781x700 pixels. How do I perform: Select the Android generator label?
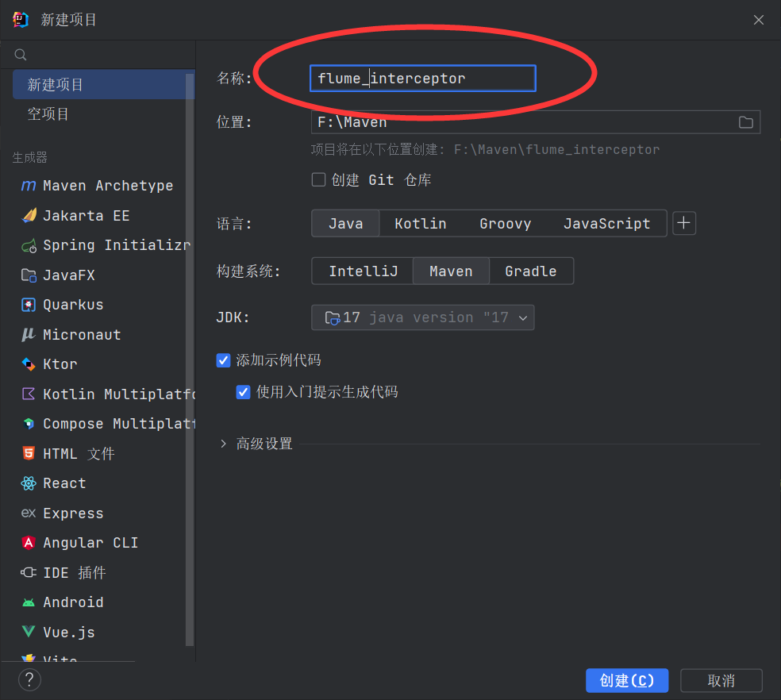click(x=73, y=602)
